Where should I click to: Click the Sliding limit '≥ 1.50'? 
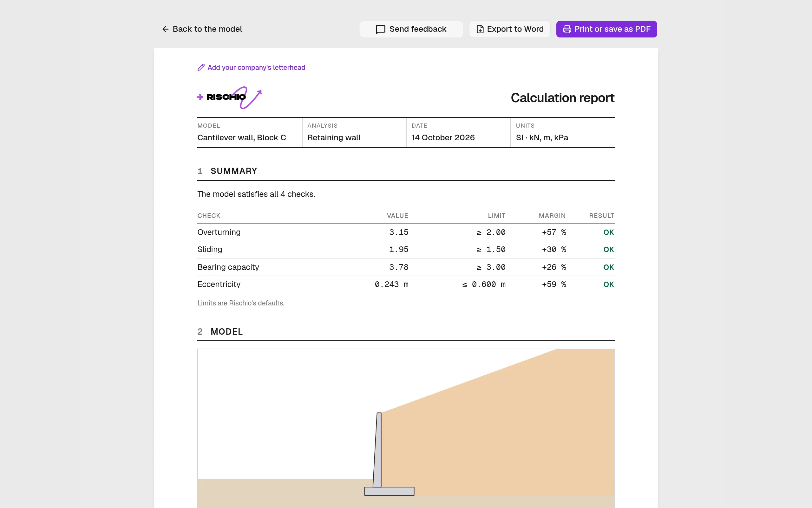[491, 250]
